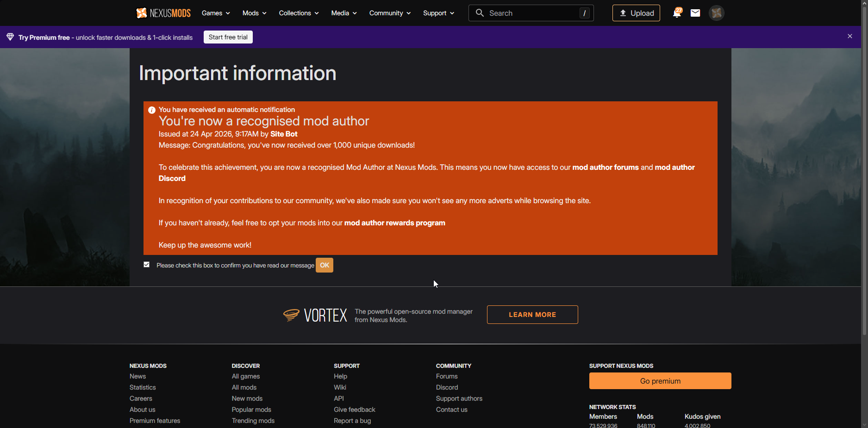Viewport: 868px width, 428px height.
Task: Untick the confirm message read checkbox
Action: point(147,265)
